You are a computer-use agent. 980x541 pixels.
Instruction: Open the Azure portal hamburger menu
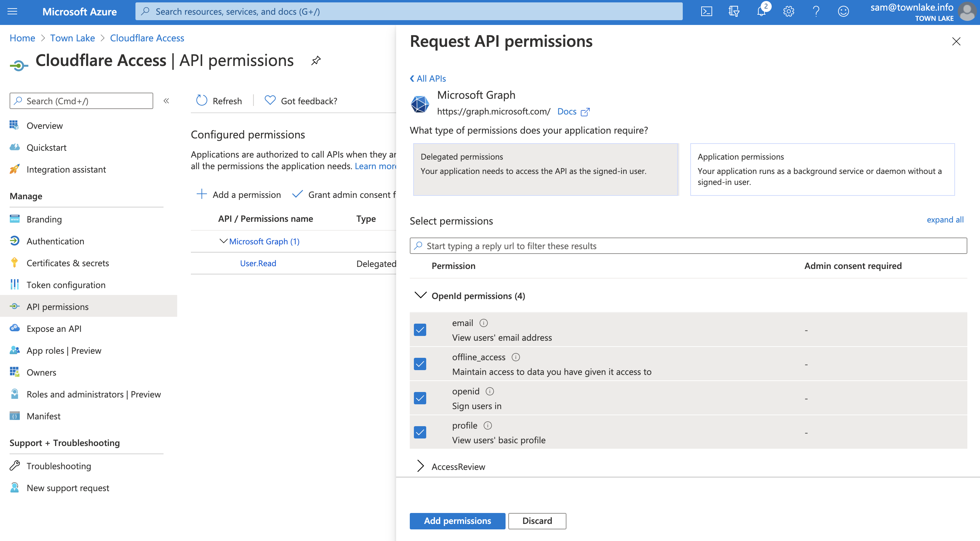coord(12,11)
